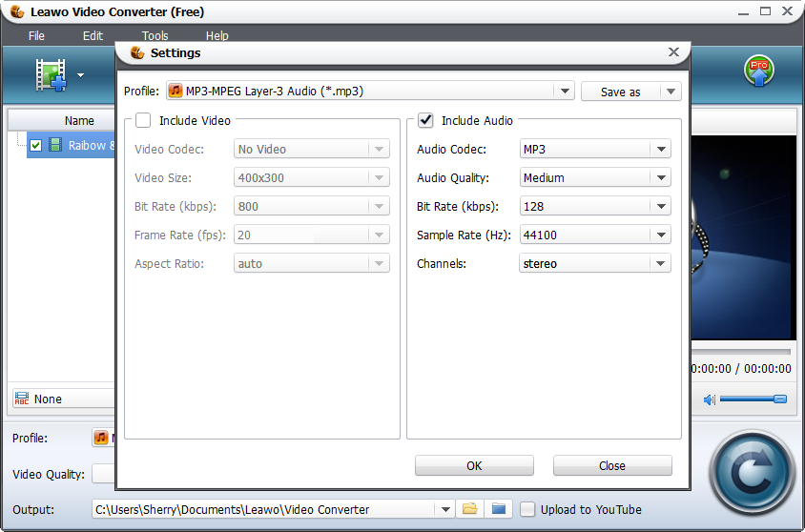Screen dimensions: 805x532
Task: Open the Edit menu
Action: tap(93, 36)
